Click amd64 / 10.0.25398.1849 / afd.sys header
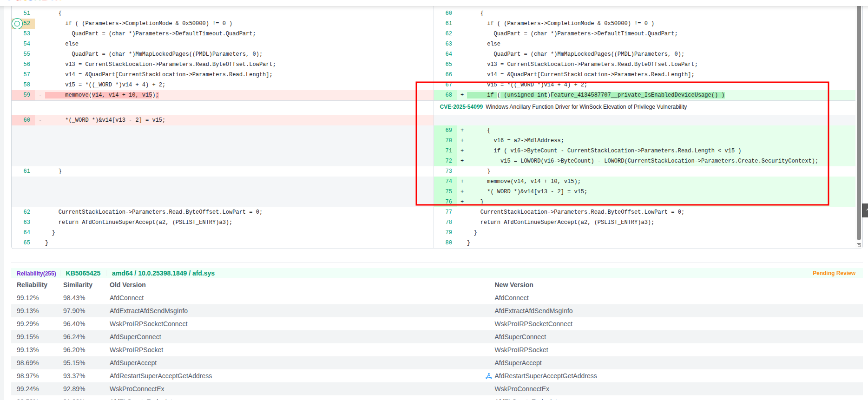The width and height of the screenshot is (868, 400). pos(163,273)
